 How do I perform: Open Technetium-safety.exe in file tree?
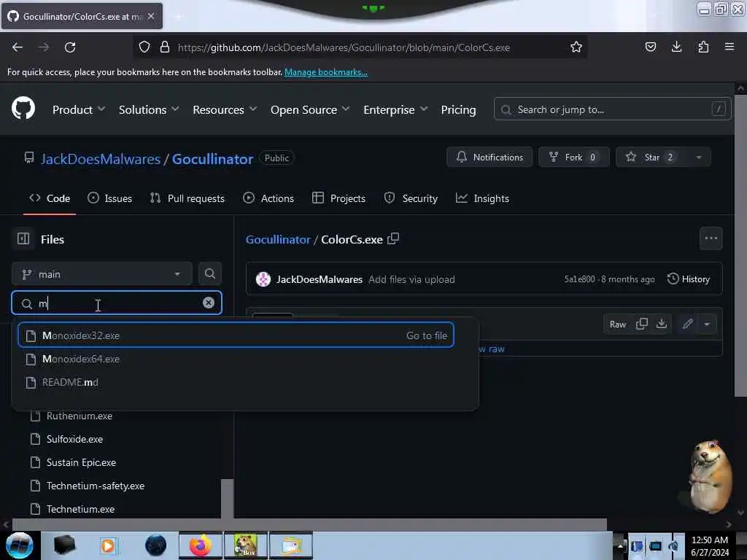pos(96,486)
